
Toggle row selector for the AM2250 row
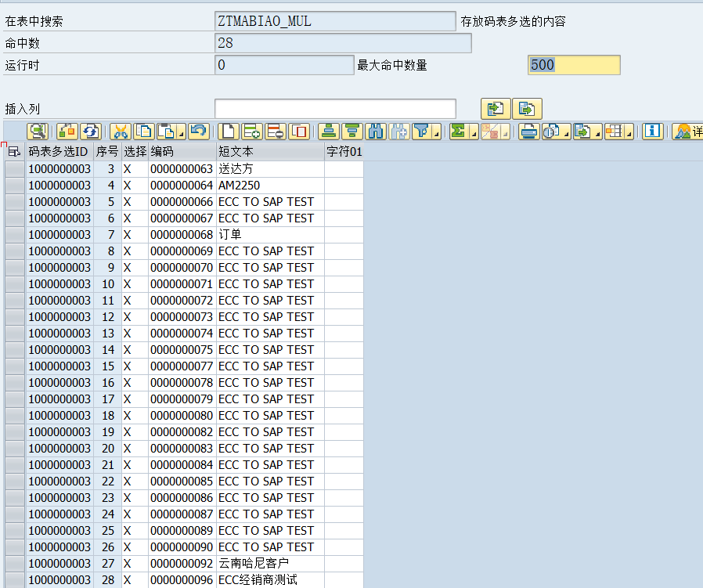tap(15, 186)
